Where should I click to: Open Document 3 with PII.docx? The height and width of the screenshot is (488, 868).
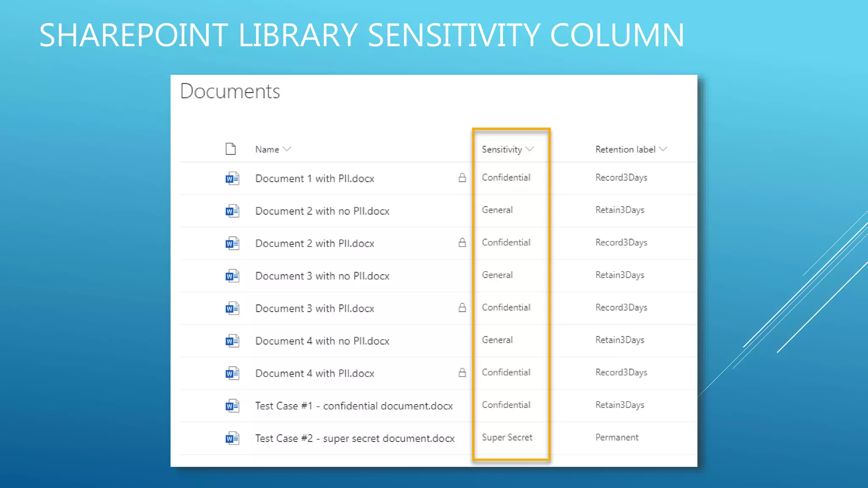314,308
